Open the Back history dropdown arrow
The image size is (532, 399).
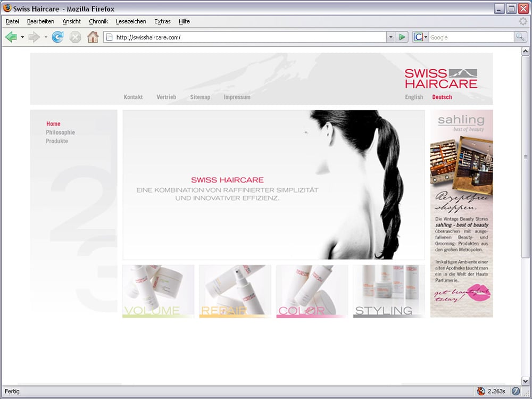[x=22, y=37]
